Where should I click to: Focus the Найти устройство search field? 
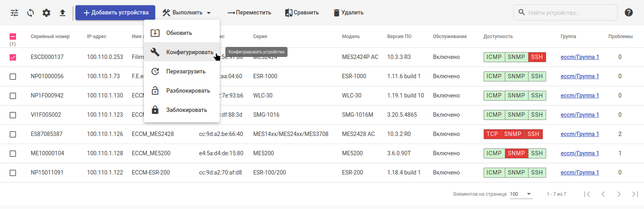(569, 13)
